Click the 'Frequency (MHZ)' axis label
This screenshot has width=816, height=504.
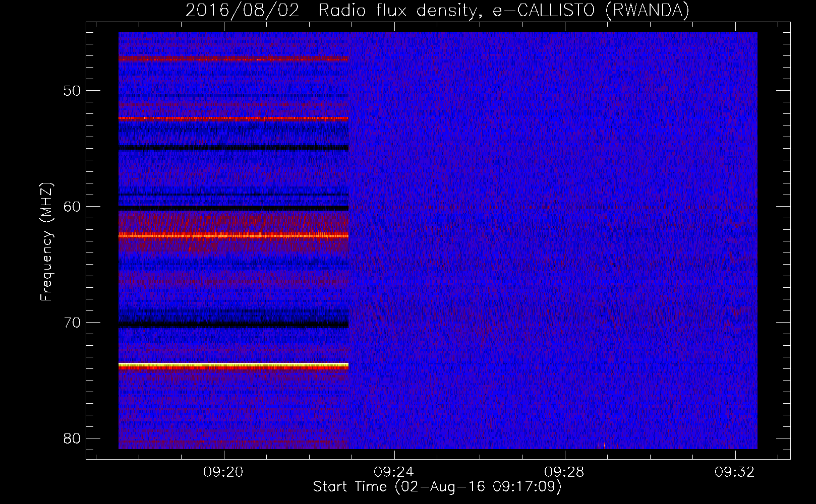(x=46, y=242)
